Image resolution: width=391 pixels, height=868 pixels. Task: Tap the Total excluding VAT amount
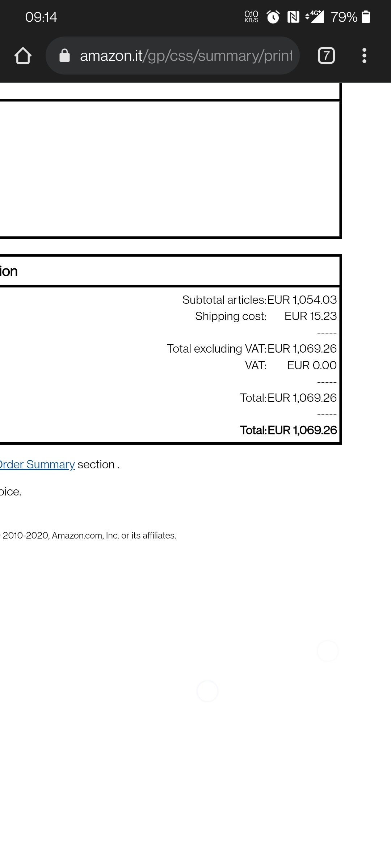pos(302,349)
